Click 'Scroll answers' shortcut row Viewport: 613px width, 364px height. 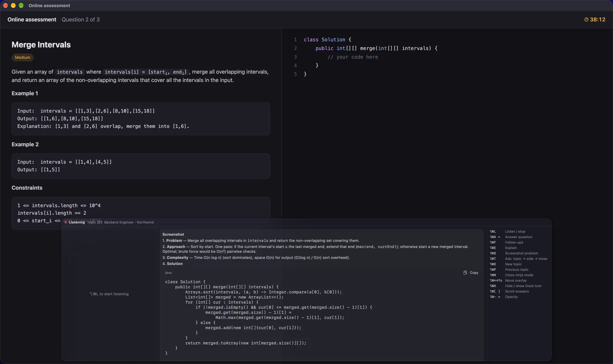[x=519, y=292]
